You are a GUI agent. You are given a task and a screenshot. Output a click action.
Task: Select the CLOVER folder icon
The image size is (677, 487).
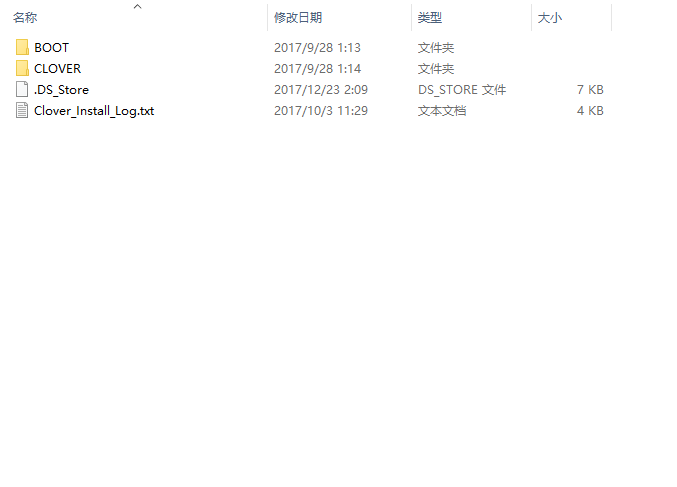tap(22, 68)
